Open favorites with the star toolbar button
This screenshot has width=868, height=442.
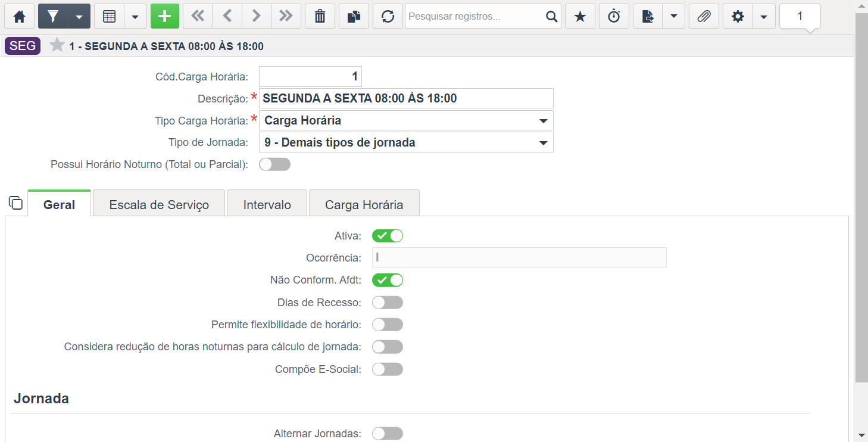[x=580, y=16]
